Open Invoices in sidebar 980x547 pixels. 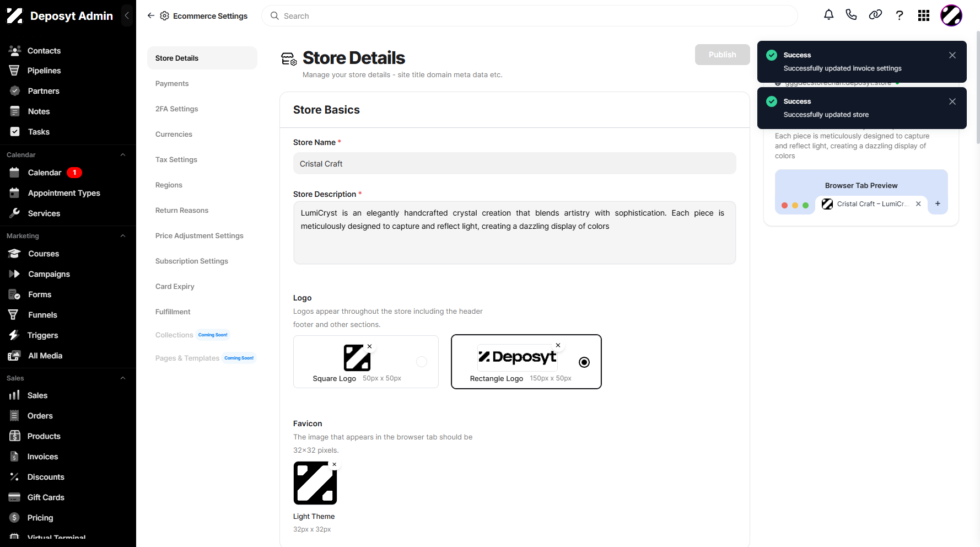click(x=42, y=457)
